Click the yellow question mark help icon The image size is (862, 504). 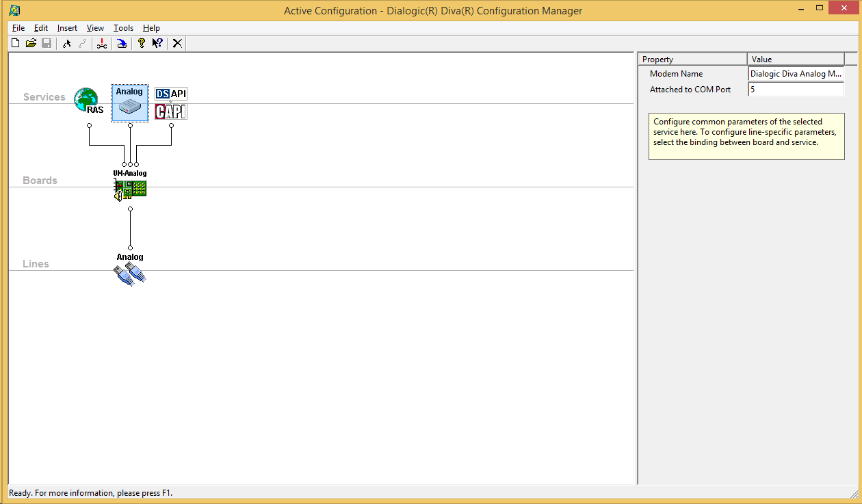click(x=142, y=44)
